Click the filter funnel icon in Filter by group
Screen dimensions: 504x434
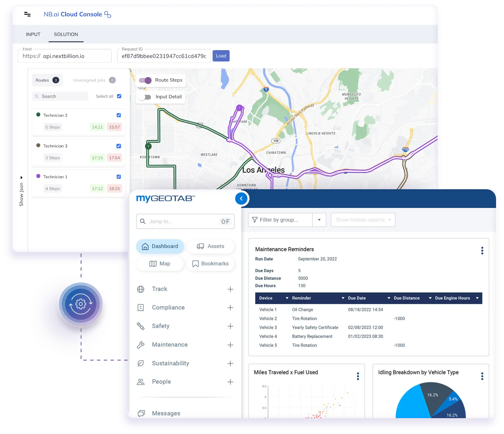click(x=255, y=220)
